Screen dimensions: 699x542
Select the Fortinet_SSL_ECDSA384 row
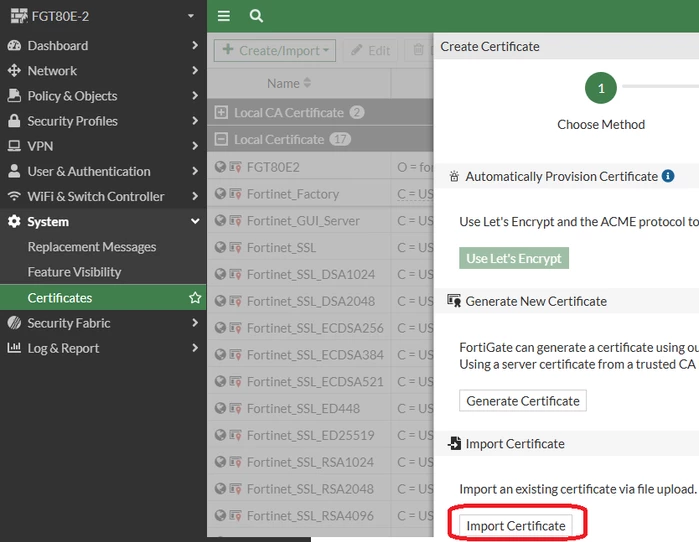click(320, 355)
